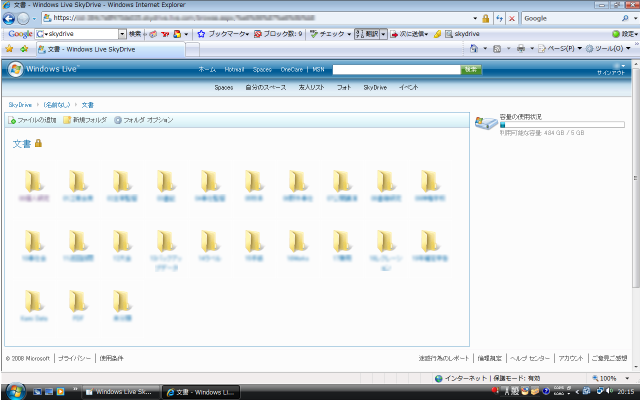Screen dimensions: 640x400
Task: Click SkyDrive in the breadcrumb
Action: tap(20, 105)
